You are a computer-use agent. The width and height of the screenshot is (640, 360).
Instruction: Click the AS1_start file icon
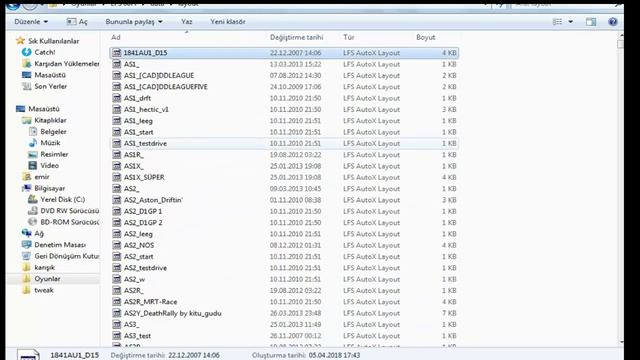(117, 132)
